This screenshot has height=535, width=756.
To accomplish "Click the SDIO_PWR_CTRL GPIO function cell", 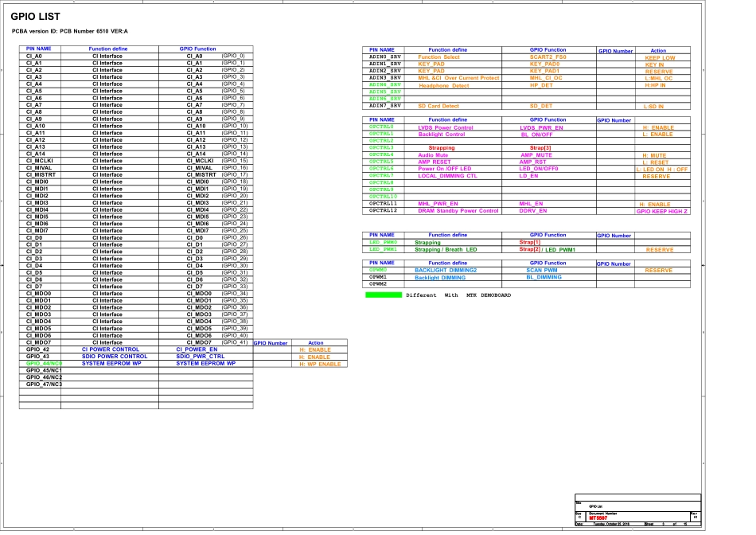I will (201, 357).
